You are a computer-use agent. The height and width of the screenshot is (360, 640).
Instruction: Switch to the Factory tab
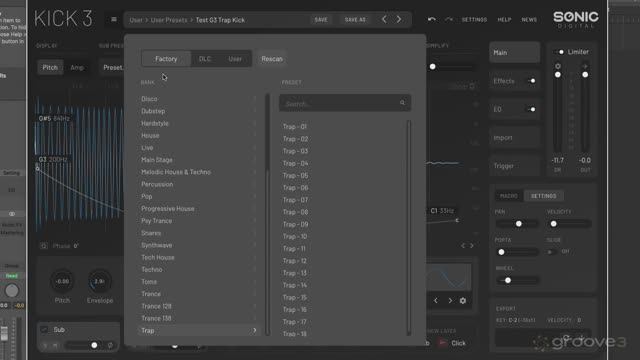pos(166,59)
